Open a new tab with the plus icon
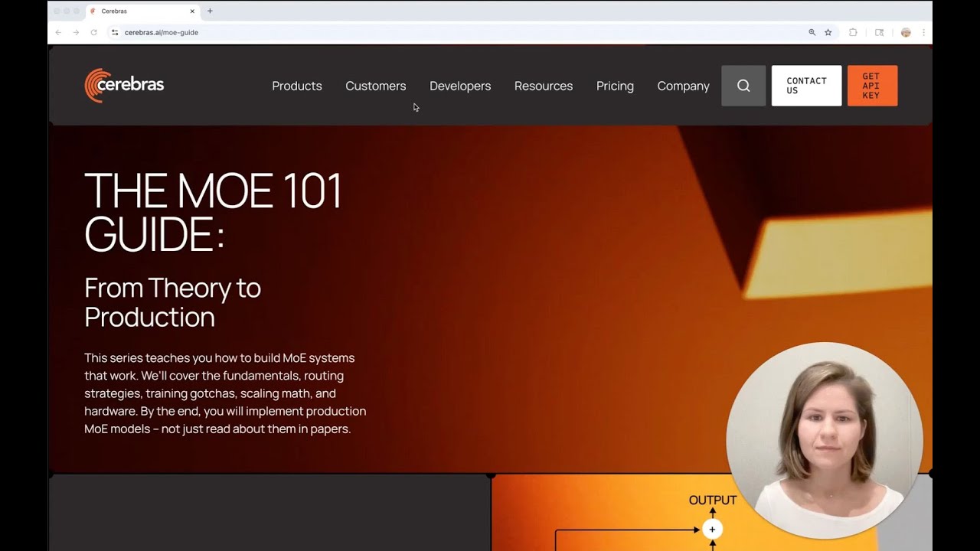This screenshot has height=551, width=980. (x=210, y=11)
